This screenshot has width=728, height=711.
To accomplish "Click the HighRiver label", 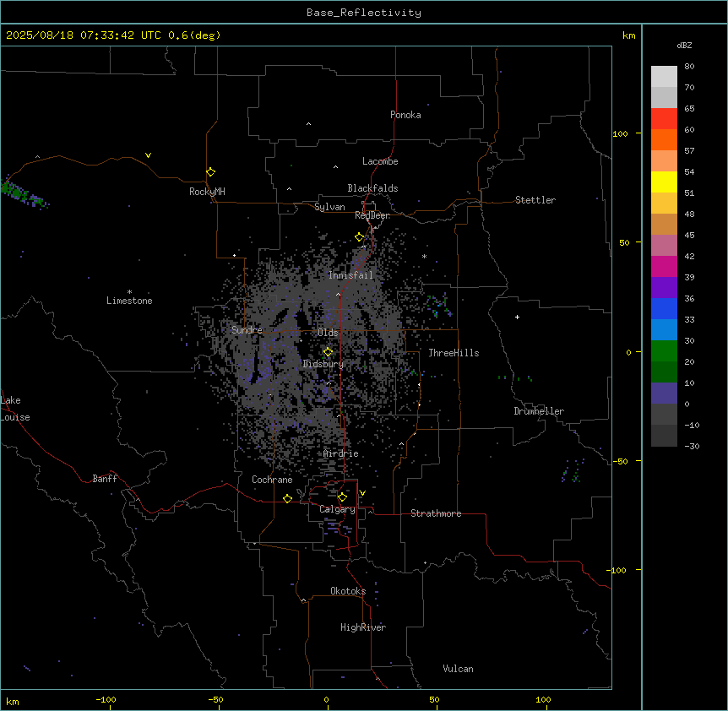I will click(x=363, y=627).
